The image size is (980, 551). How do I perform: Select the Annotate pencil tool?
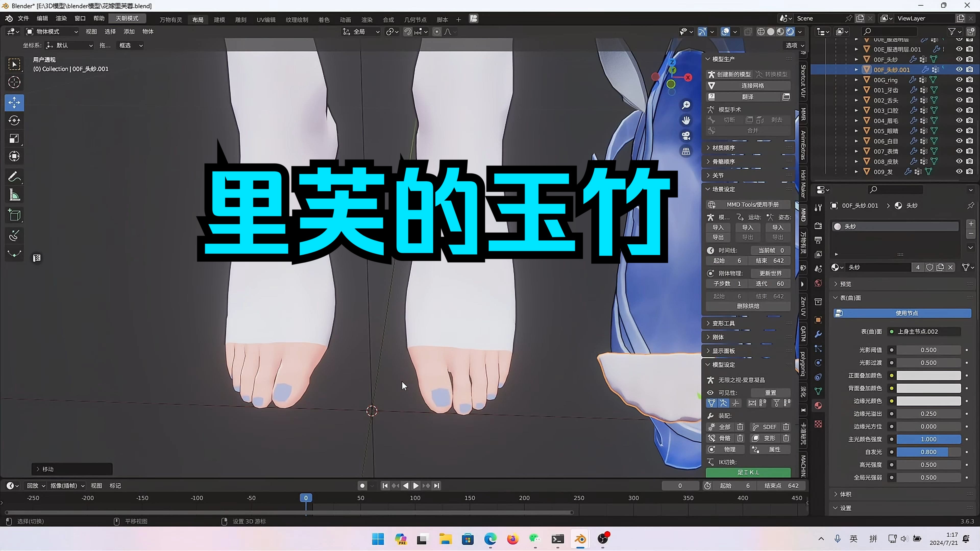point(14,177)
